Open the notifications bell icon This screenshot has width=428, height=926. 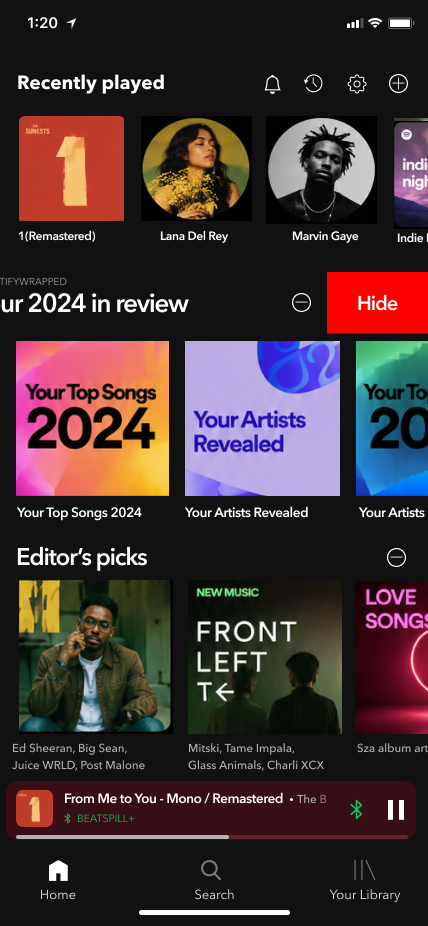tap(272, 84)
